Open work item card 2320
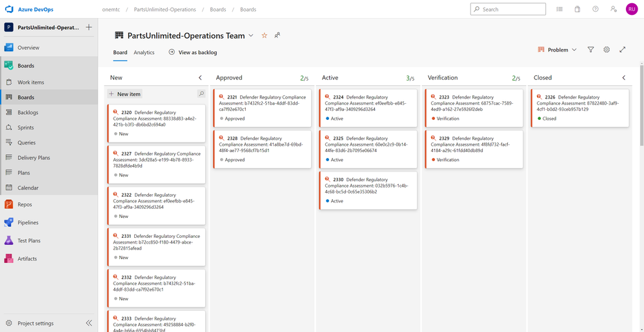 [x=156, y=123]
